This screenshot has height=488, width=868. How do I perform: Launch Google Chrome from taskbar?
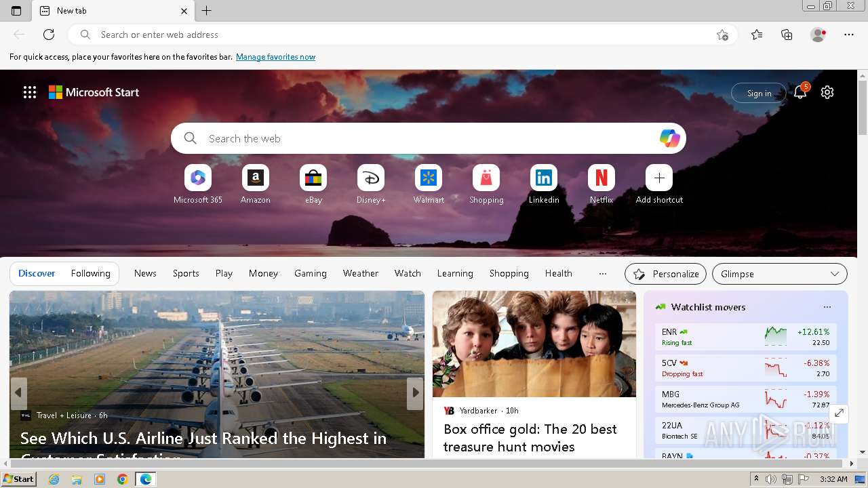click(122, 479)
